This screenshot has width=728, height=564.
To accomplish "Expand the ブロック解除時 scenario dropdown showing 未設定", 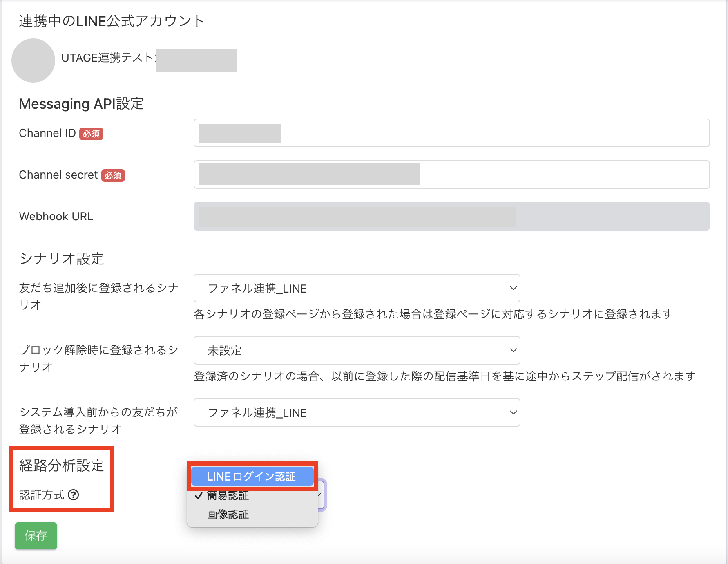I will pos(356,350).
